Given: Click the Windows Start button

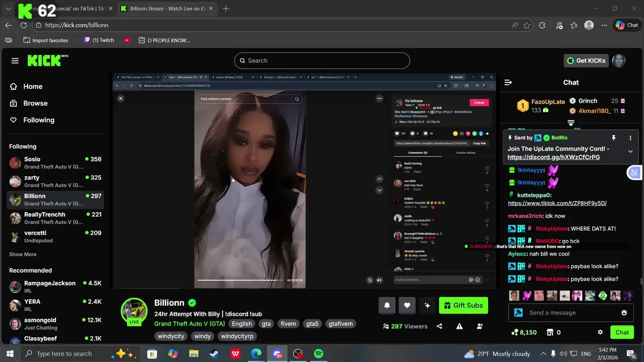Looking at the screenshot, I should pyautogui.click(x=10, y=354).
